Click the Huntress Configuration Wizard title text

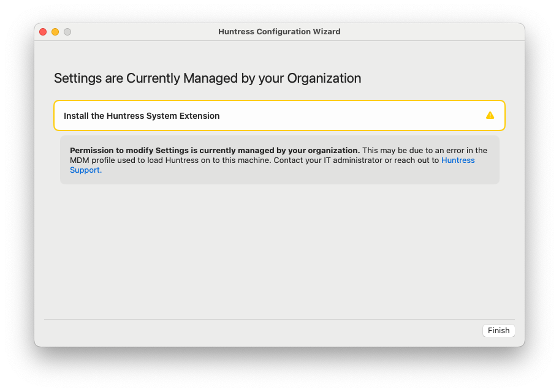click(x=279, y=32)
